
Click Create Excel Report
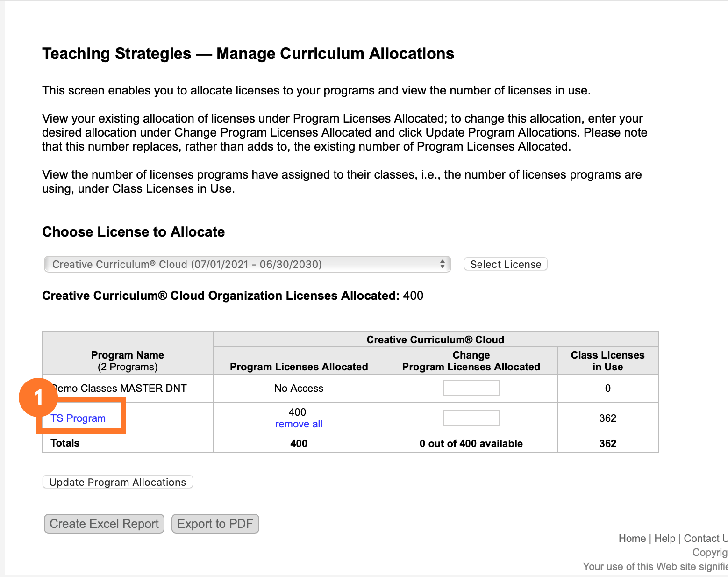coord(104,523)
